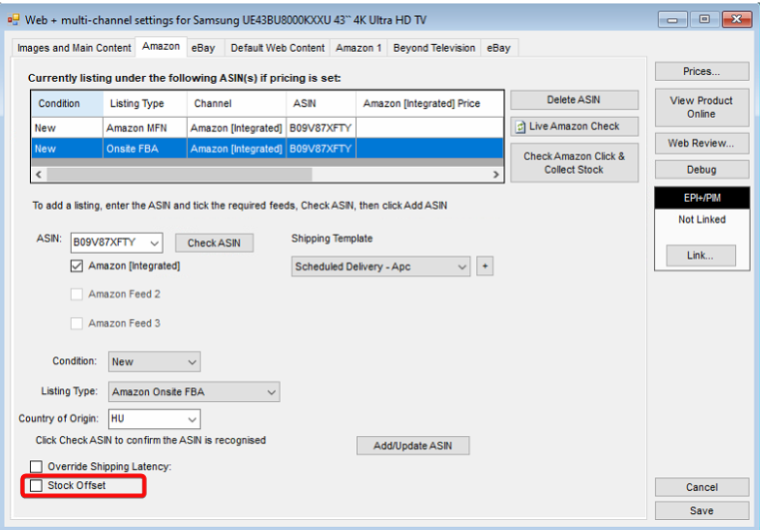Click the app icon in title bar
Image resolution: width=760 pixels, height=532 pixels.
[13, 19]
